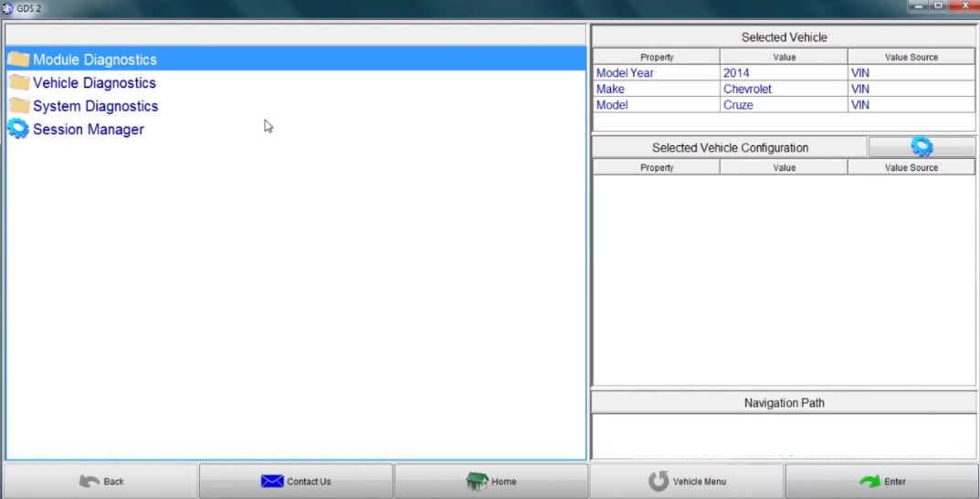Click the vehicle configuration gear button

point(922,147)
